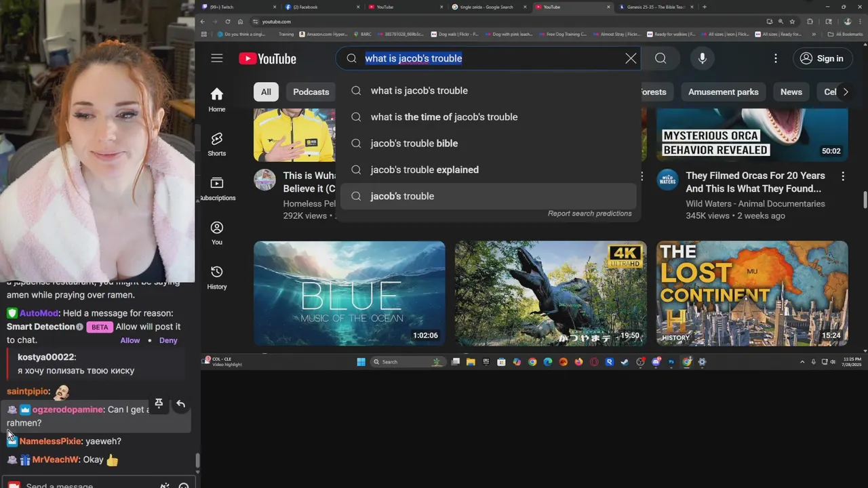
Task: Open the three-dot YouTube settings menu
Action: click(776, 58)
